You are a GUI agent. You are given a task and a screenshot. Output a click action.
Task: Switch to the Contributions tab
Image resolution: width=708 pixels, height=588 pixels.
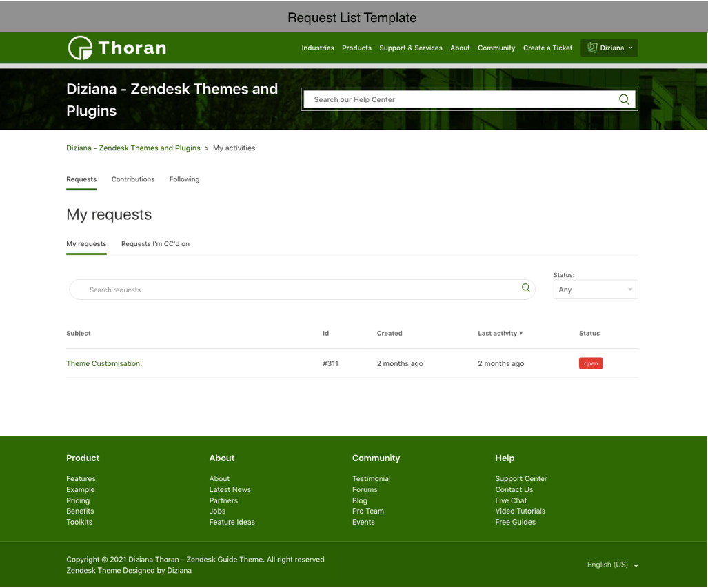click(x=133, y=179)
